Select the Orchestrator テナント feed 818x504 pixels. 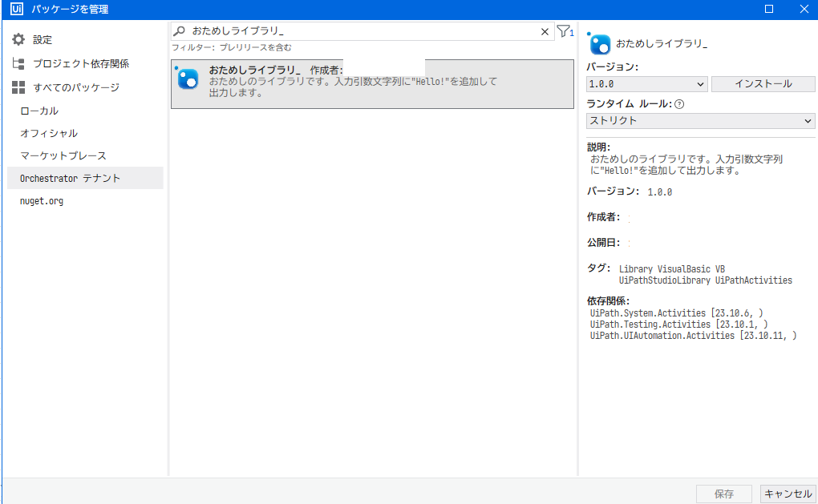[x=85, y=178]
